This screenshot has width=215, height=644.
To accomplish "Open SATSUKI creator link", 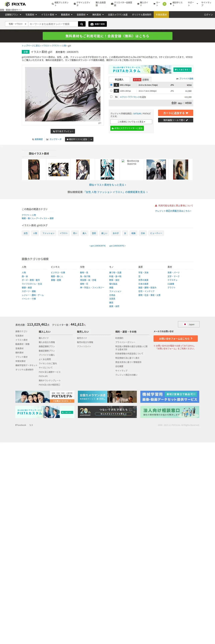I will 137,114.
